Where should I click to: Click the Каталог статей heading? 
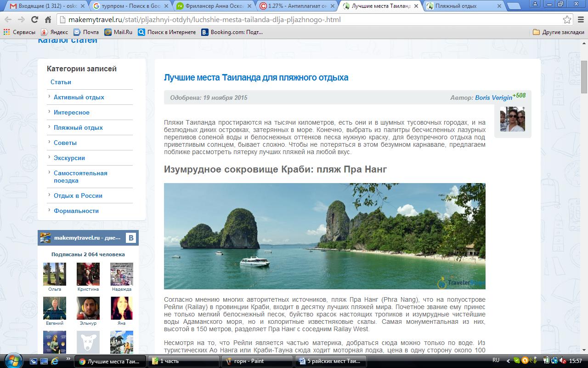pos(68,40)
